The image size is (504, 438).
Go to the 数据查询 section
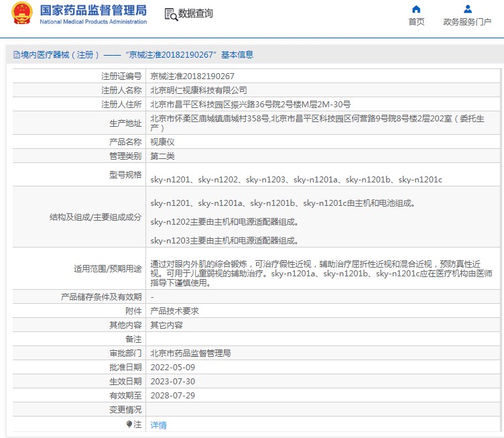[195, 14]
